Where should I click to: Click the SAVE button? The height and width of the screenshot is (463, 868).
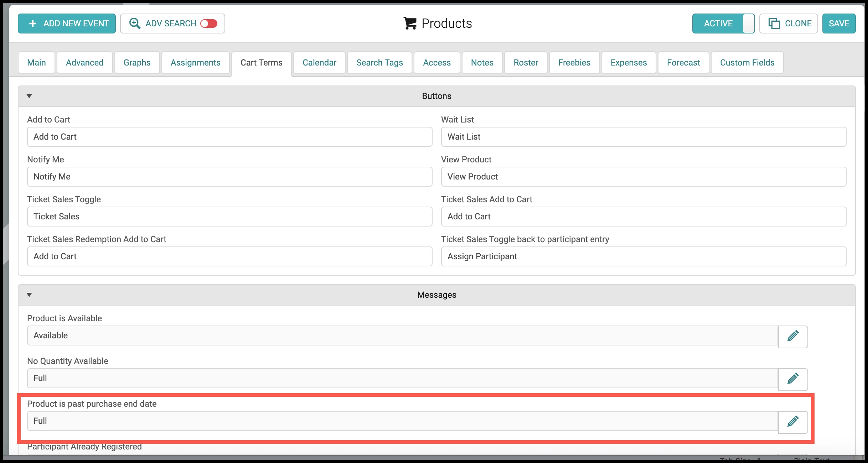839,24
